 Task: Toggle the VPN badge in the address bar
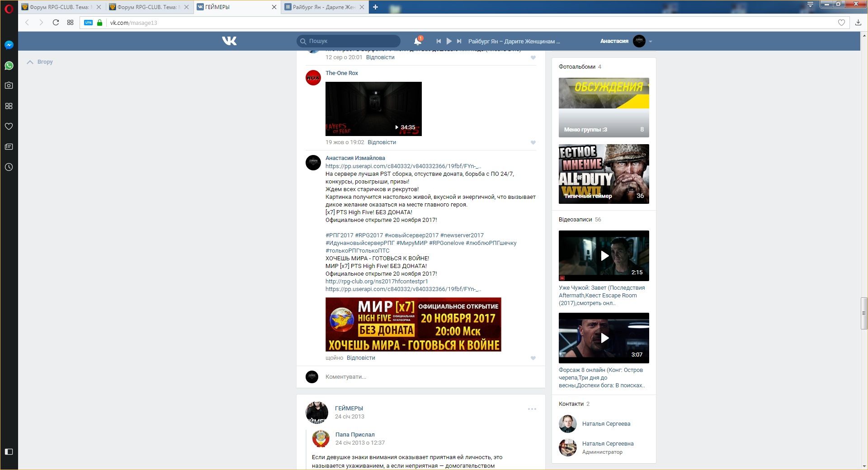88,23
